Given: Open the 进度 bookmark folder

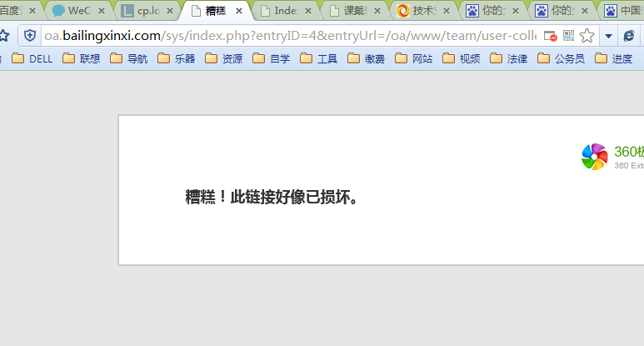Looking at the screenshot, I should click(x=614, y=58).
